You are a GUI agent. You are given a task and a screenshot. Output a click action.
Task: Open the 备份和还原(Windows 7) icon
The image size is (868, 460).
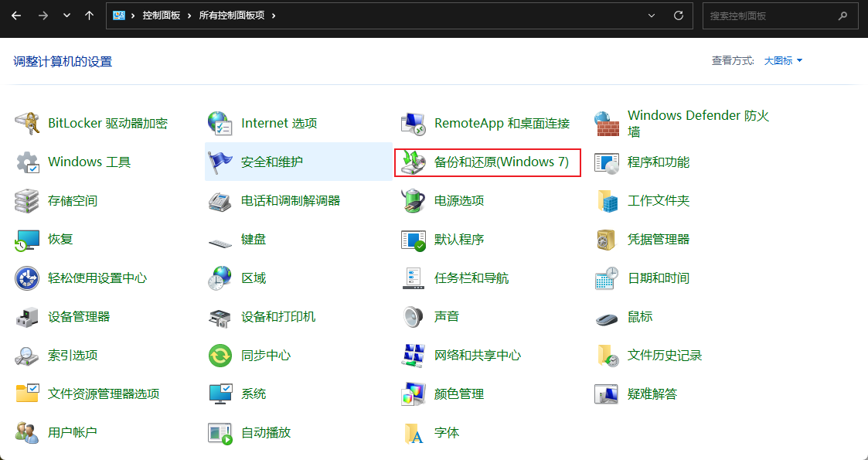click(414, 162)
